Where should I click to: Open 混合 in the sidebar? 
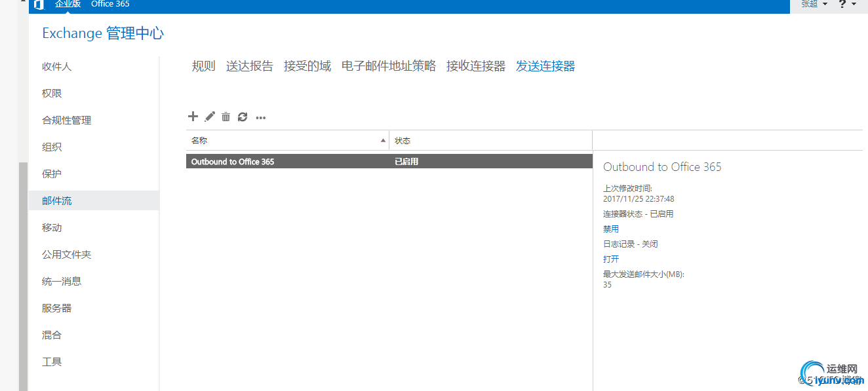pyautogui.click(x=52, y=335)
